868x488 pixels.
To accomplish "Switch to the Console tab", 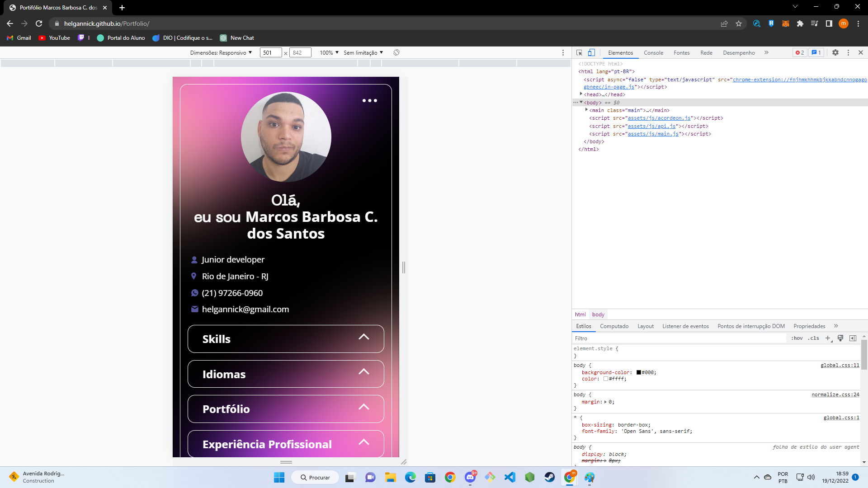I will pyautogui.click(x=653, y=53).
